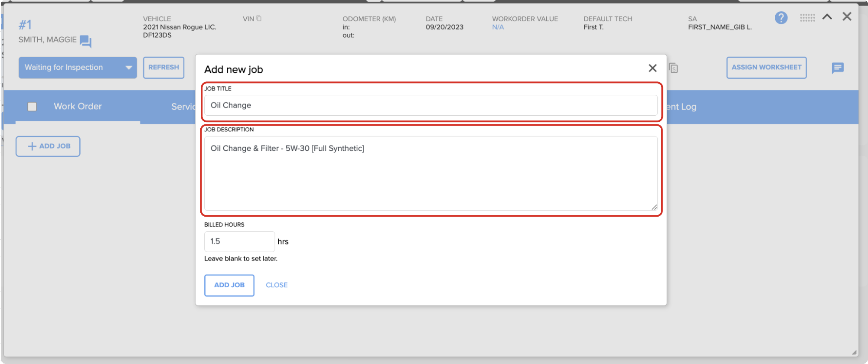868x364 pixels.
Task: Click the job description resize handle
Action: coord(654,207)
